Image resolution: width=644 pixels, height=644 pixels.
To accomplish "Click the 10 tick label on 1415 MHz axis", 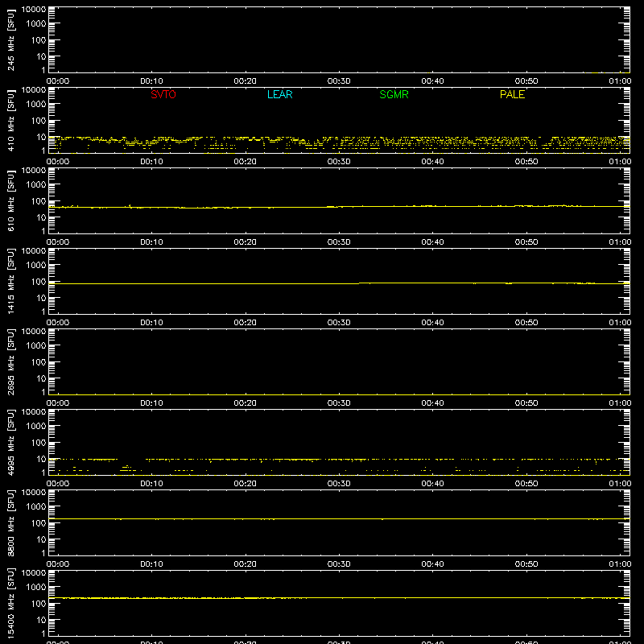I will pos(42,298).
